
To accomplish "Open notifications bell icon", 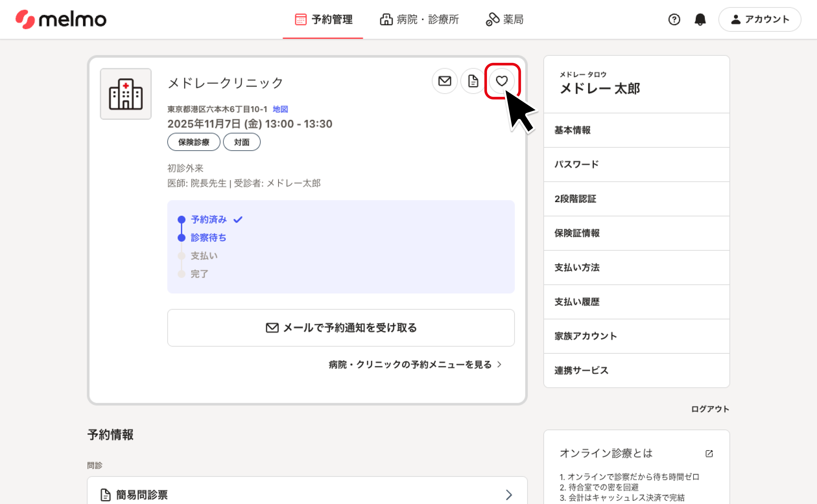I will point(700,19).
